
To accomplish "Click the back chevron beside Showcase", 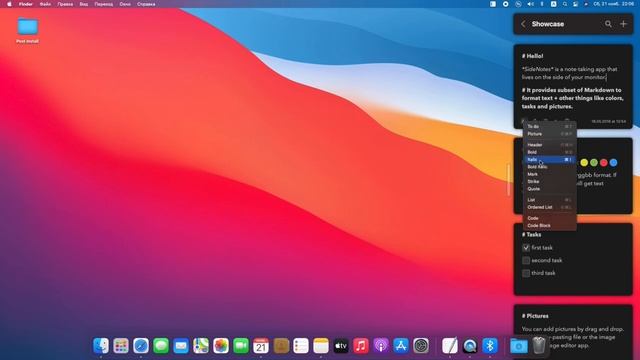I will [523, 24].
